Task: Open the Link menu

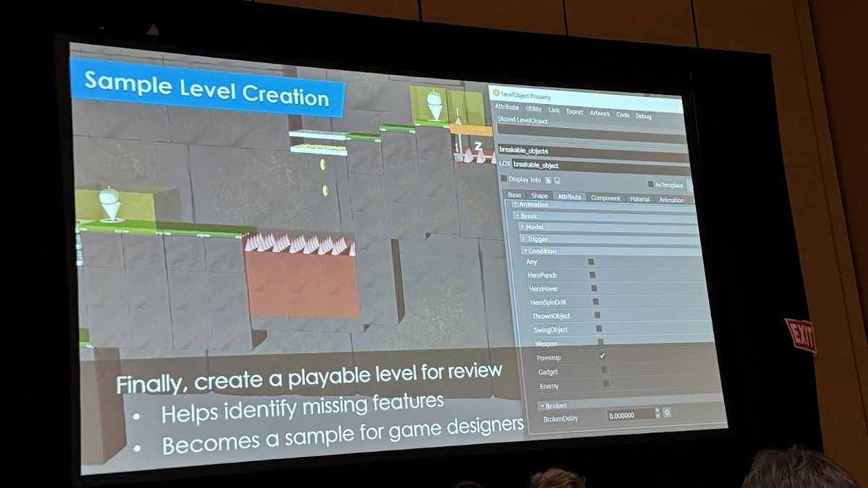Action: coord(554,110)
